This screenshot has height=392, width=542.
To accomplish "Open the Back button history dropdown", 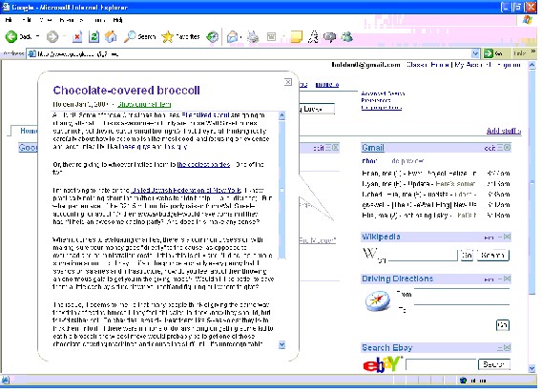I will (x=37, y=36).
